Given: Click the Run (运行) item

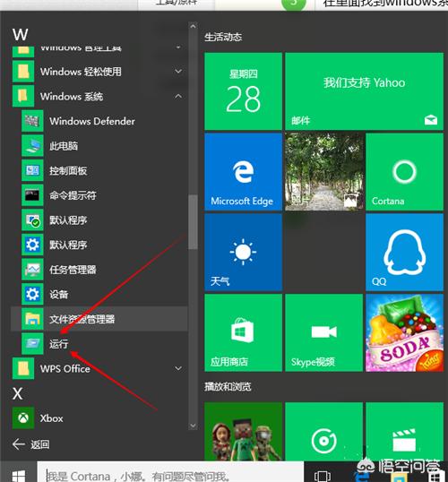Looking at the screenshot, I should coord(99,344).
